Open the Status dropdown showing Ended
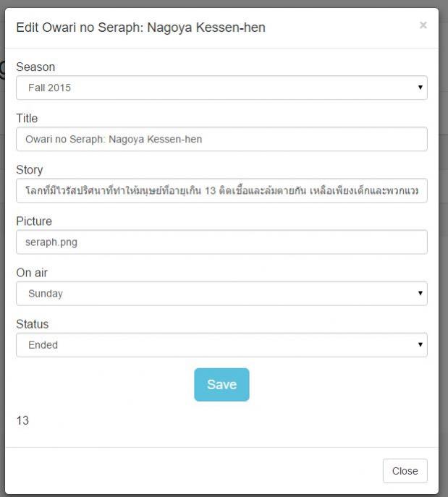Image resolution: width=448 pixels, height=497 pixels. [x=221, y=345]
